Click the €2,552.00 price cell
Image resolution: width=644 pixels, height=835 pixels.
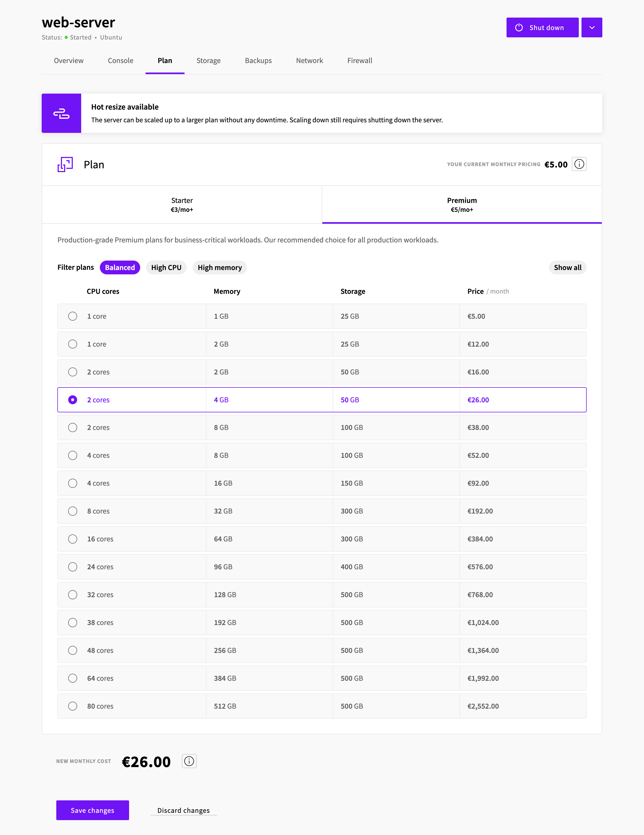click(523, 706)
